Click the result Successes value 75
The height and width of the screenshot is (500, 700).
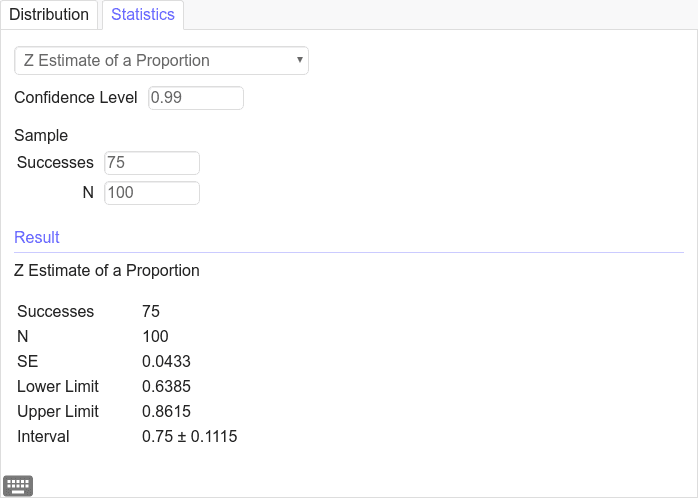pyautogui.click(x=151, y=311)
